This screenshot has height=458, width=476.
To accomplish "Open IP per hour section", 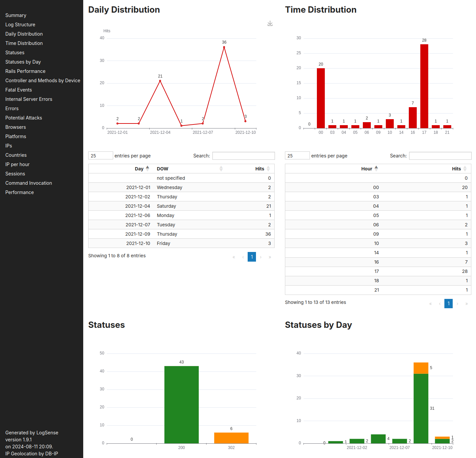I will pyautogui.click(x=17, y=164).
